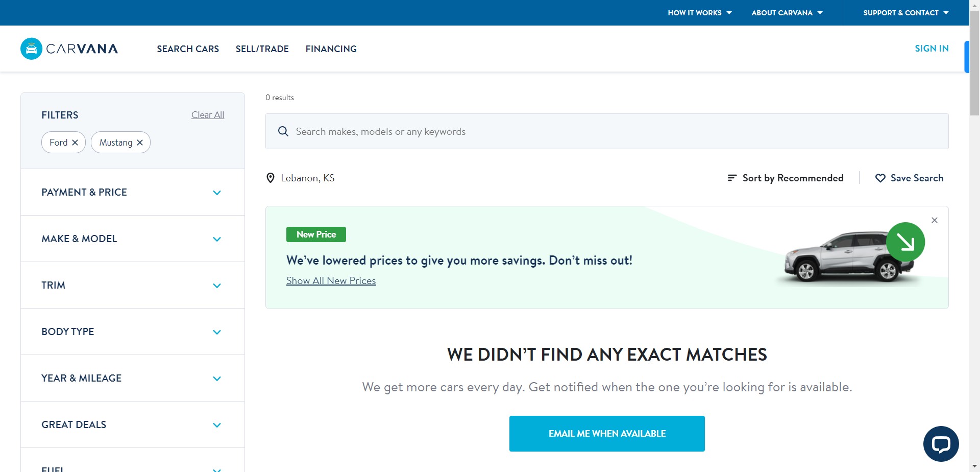
Task: Open the How It Works dropdown
Action: 699,13
